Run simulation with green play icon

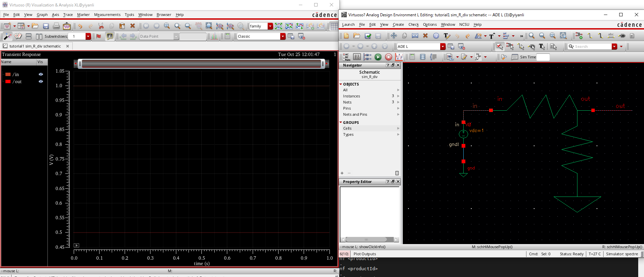pos(378,57)
